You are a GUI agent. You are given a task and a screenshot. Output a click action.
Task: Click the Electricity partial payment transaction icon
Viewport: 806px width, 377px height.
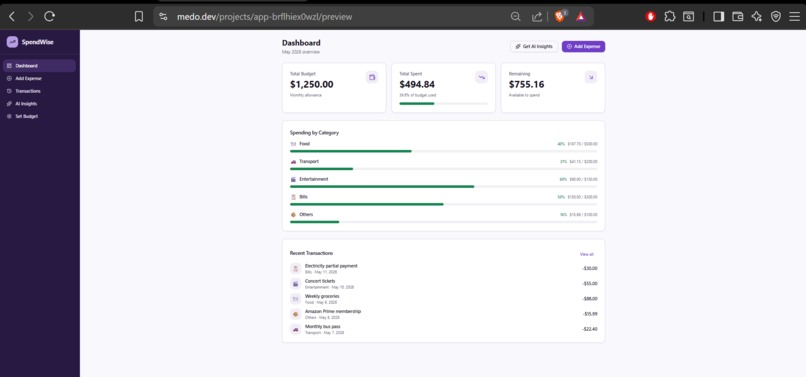296,268
